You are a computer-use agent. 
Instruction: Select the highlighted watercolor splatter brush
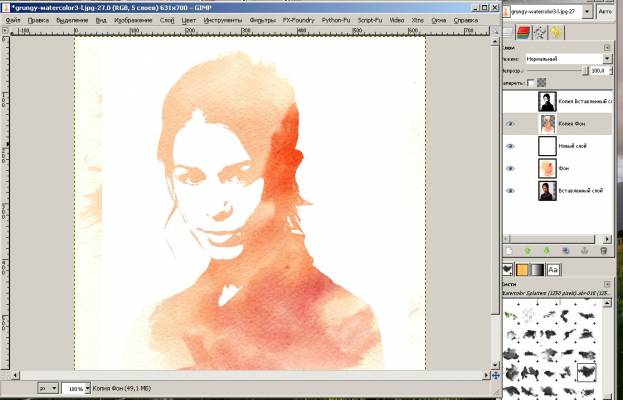coord(586,372)
